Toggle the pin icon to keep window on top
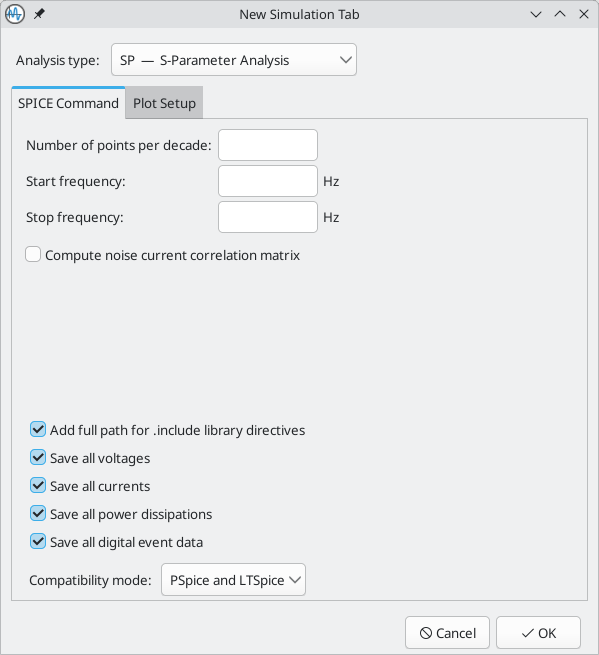The width and height of the screenshot is (599, 655). click(39, 14)
